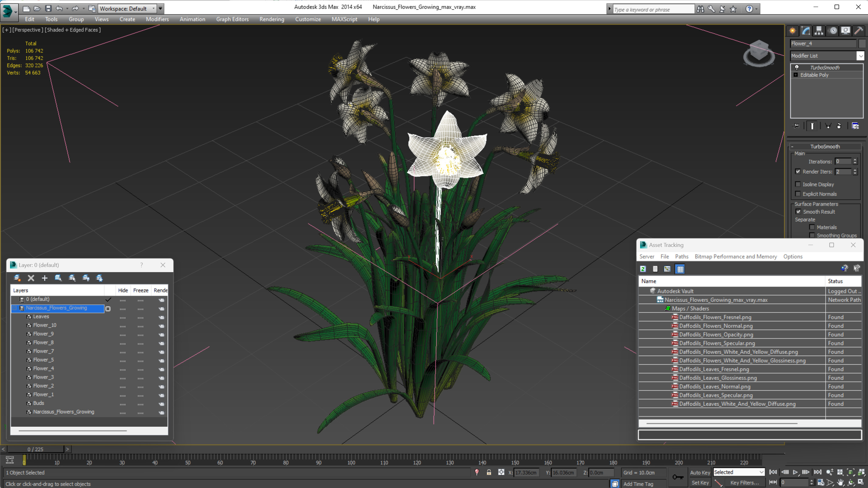Toggle Render Iters checkbox
The height and width of the screenshot is (488, 868).
[798, 171]
